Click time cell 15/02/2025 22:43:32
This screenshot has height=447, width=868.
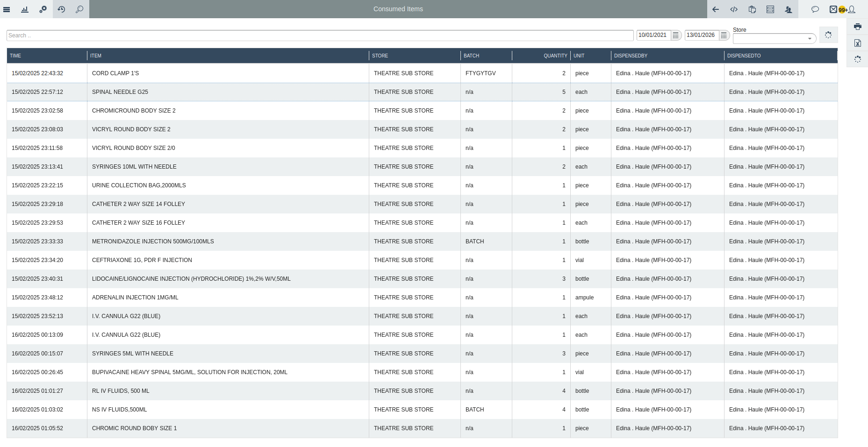[x=47, y=73]
